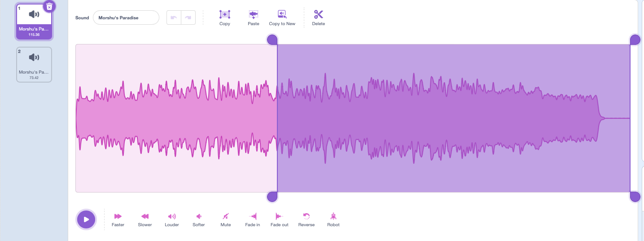Image resolution: width=644 pixels, height=241 pixels.
Task: Click the top-left selection trim handle
Action: pyautogui.click(x=272, y=40)
